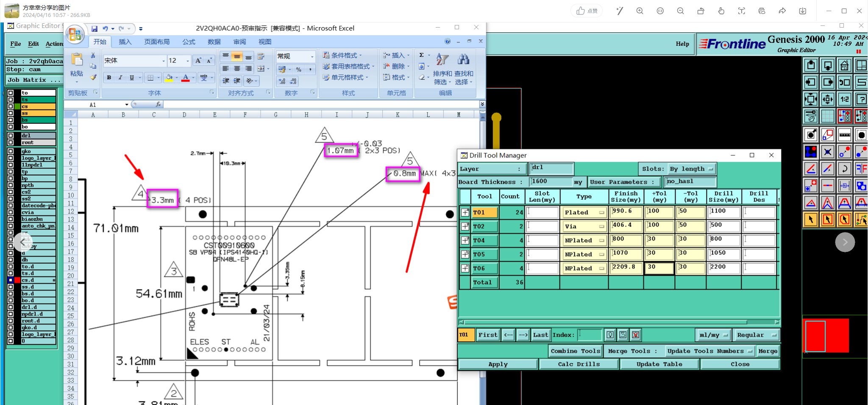868x405 pixels.
Task: Toggle the 'ts' layer checkbox
Action: tap(11, 100)
